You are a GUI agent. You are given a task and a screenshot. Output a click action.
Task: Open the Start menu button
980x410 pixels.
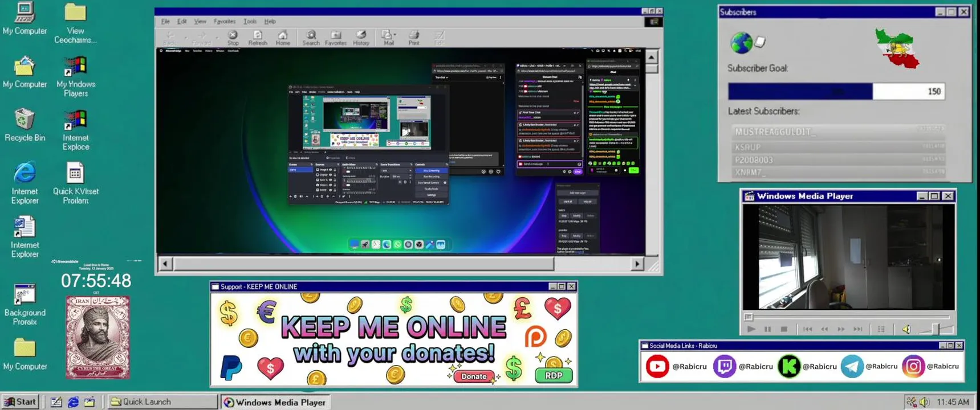[21, 401]
